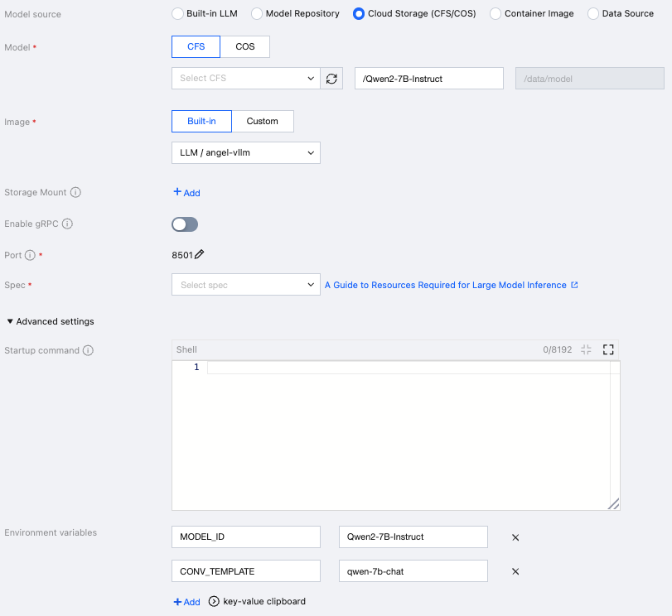This screenshot has width=672, height=616.
Task: Edit the port 8501 with the pencil icon
Action: click(x=200, y=254)
